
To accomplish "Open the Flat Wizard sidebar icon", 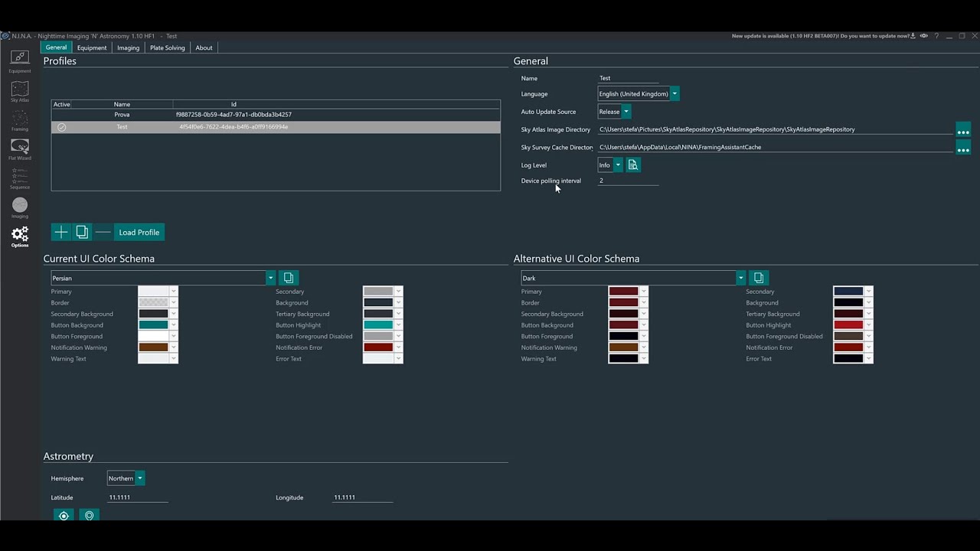I will coord(20,149).
